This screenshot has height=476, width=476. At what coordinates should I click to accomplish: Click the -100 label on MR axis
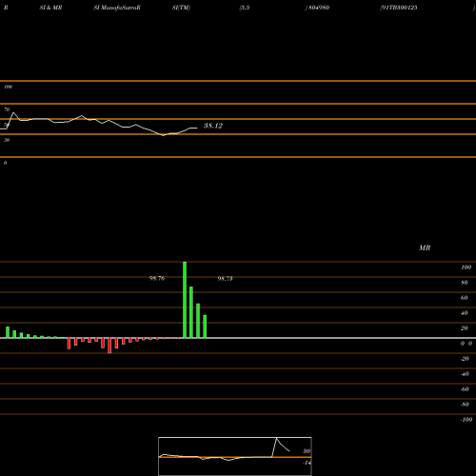tap(466, 420)
